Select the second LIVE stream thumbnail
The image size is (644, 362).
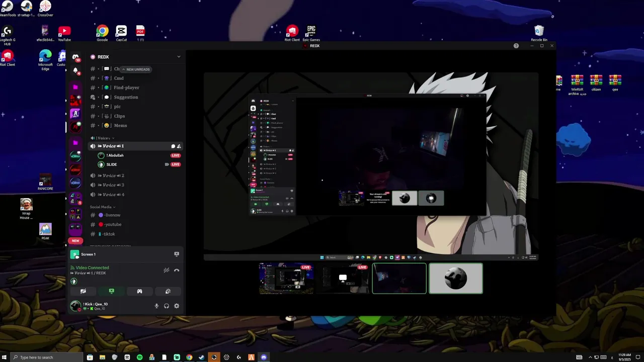(343, 278)
